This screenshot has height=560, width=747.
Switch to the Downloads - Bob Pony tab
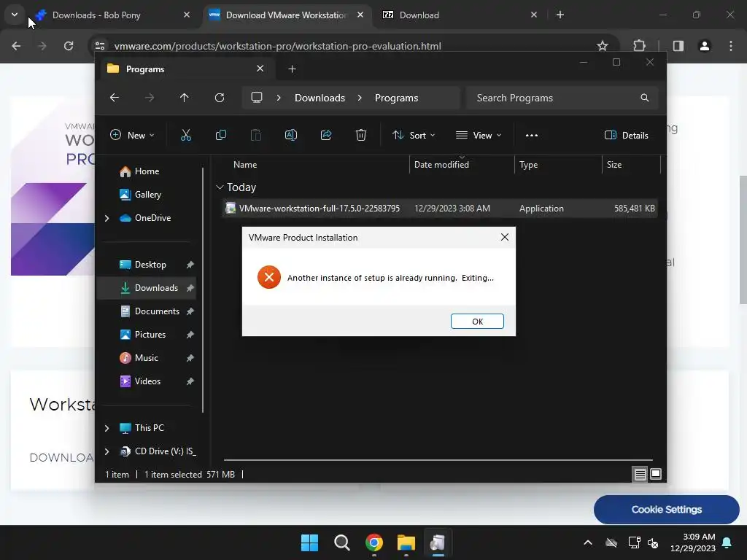tap(112, 15)
